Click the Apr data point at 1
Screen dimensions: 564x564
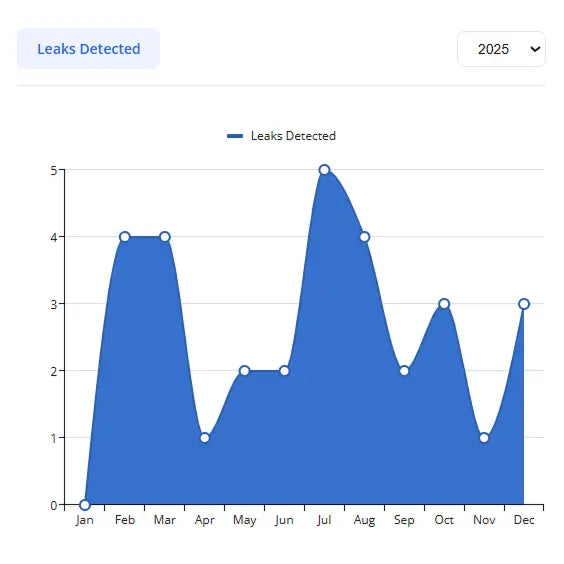pyautogui.click(x=205, y=438)
